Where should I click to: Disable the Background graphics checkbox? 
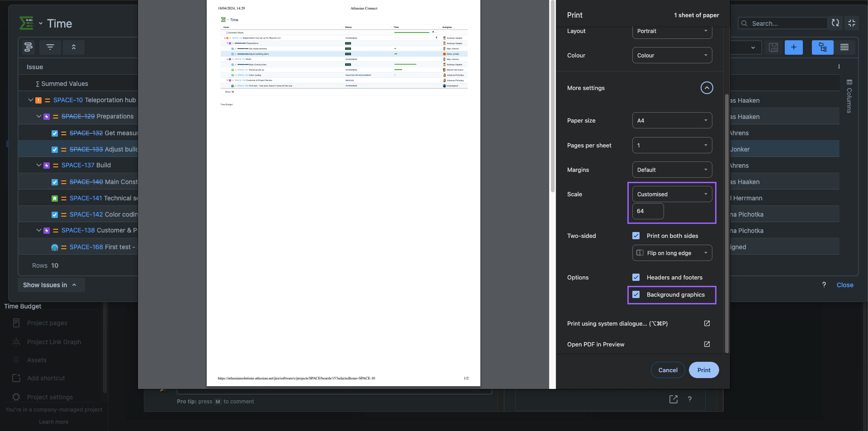[636, 294]
